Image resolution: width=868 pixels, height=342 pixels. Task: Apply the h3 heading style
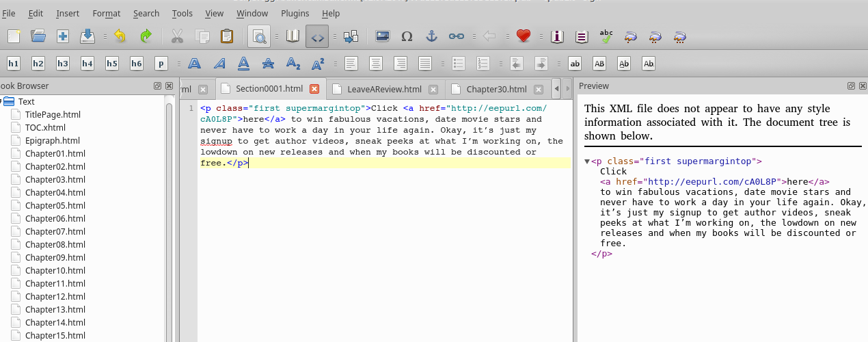click(x=63, y=64)
